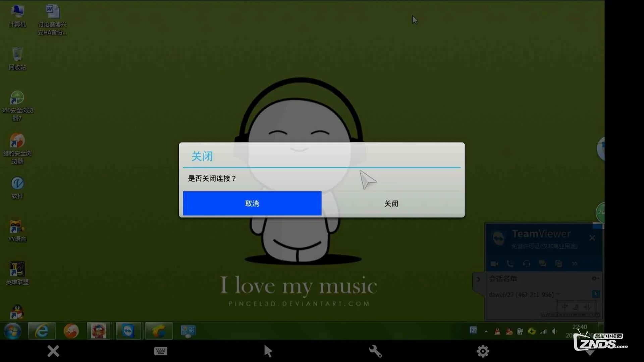Launch the 英雄联盟 desktop shortcut

pos(17,273)
